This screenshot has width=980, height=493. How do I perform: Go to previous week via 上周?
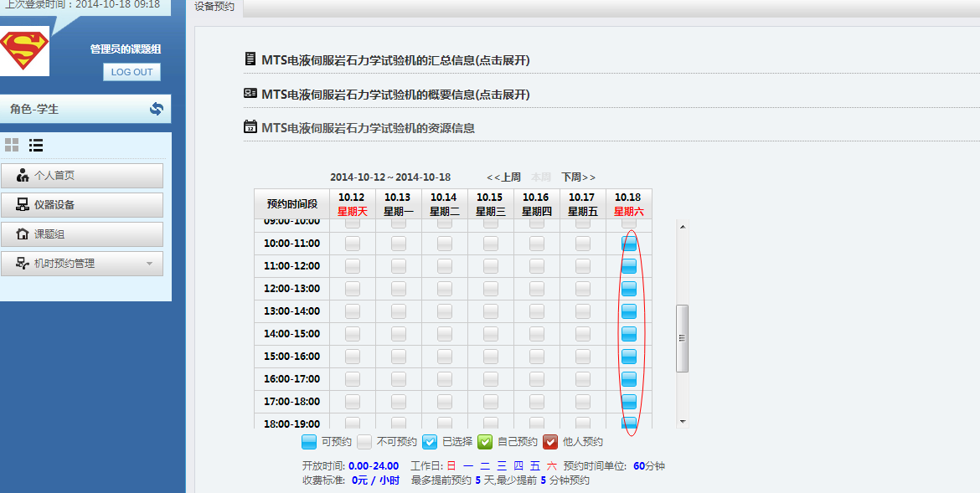(503, 177)
